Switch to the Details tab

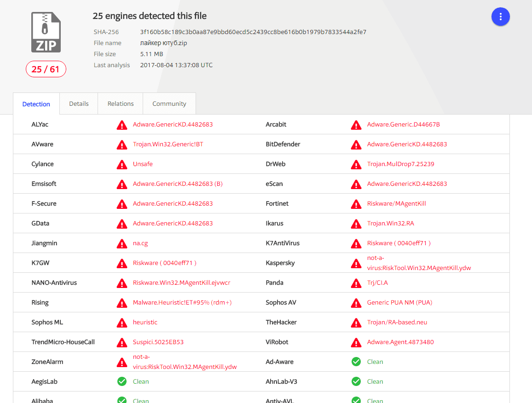79,104
